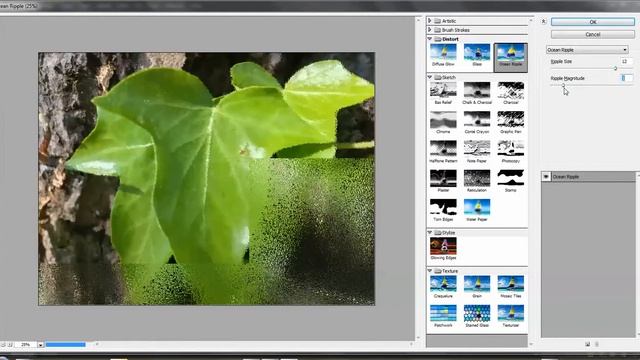Apply the Grain texture filter
Viewport: 640px width, 360px height.
coord(477,287)
